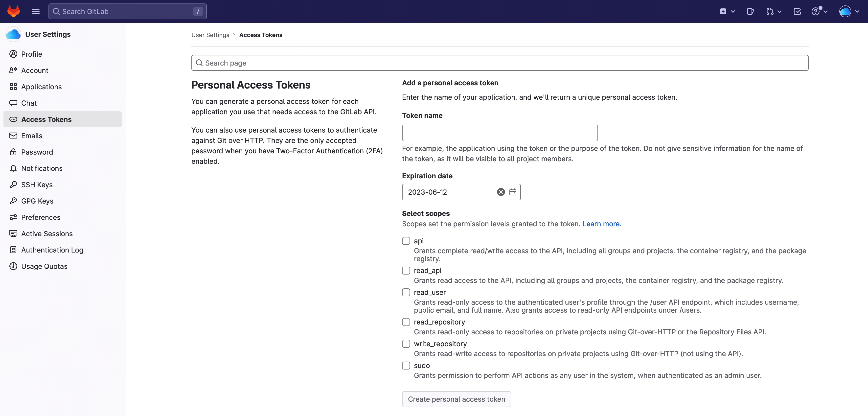Image resolution: width=868 pixels, height=416 pixels.
Task: Open the Merge requests icon
Action: (770, 11)
